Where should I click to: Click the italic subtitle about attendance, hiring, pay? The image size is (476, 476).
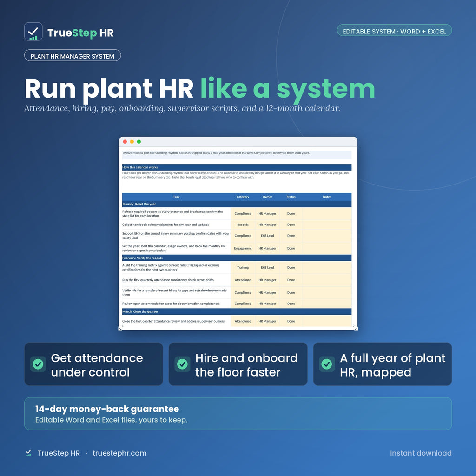tap(182, 108)
